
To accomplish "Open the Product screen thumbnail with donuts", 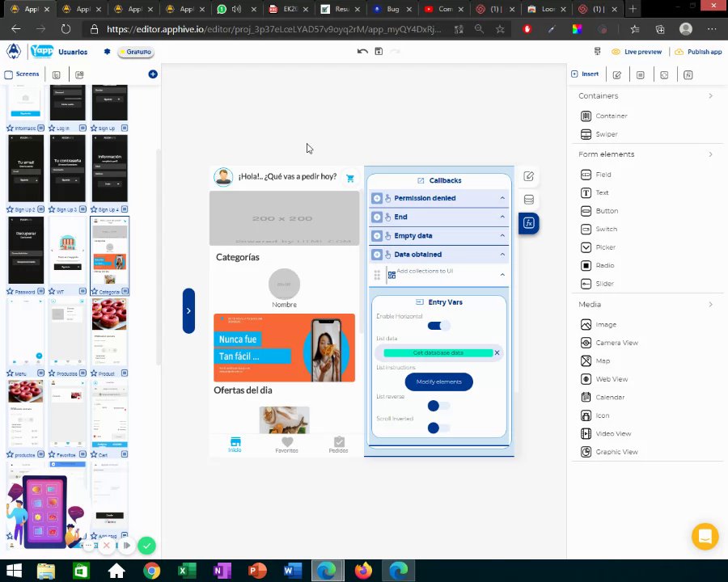I will click(109, 332).
